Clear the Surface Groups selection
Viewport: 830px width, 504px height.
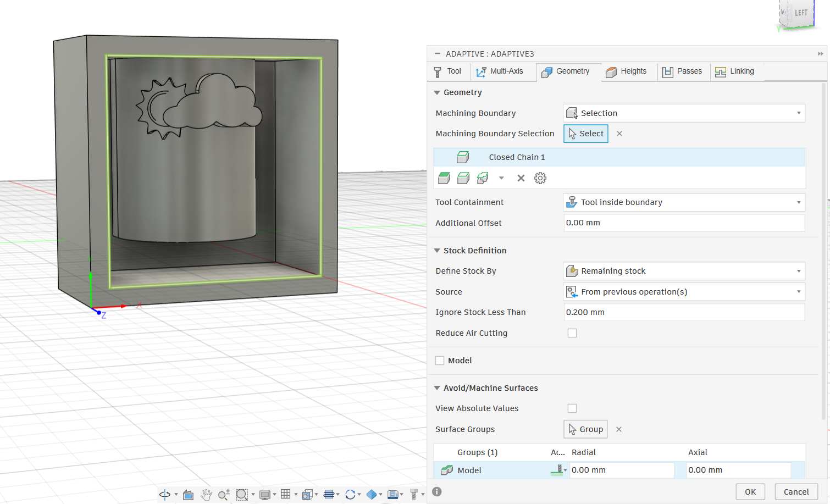pos(619,429)
